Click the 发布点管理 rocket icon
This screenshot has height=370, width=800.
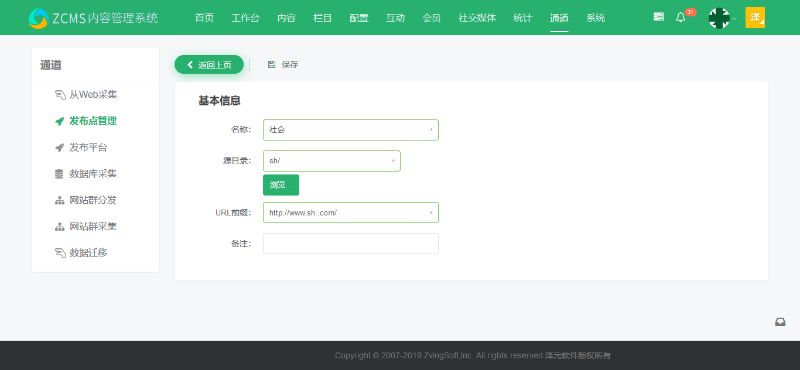coord(60,121)
